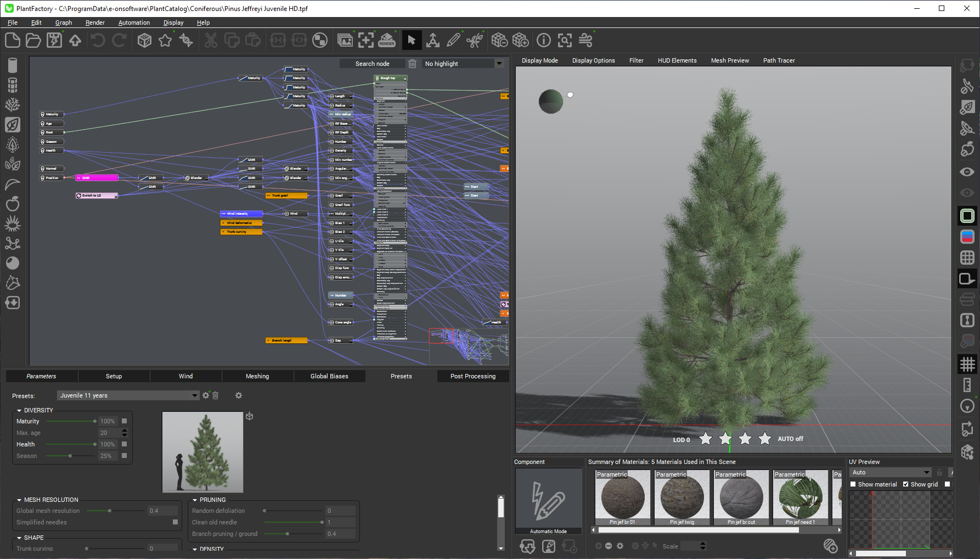Adjust the Maturity slider
Viewport: 980px width, 559px height.
(x=94, y=421)
